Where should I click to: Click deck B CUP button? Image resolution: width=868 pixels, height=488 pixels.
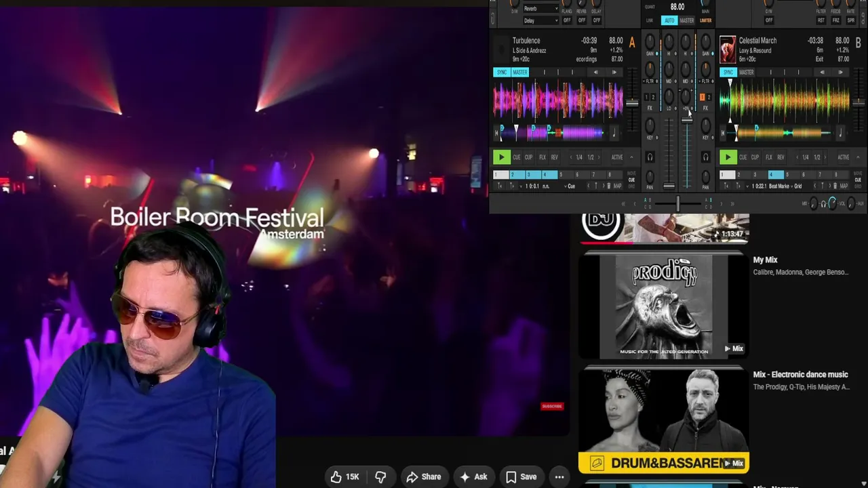(755, 157)
